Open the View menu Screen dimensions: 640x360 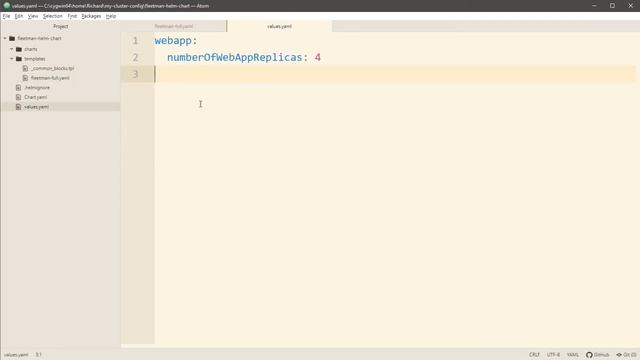click(x=33, y=16)
